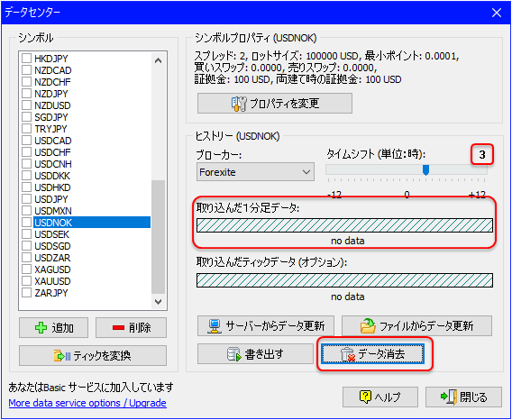The width and height of the screenshot is (512, 420).
Task: Check the NZDUSD checkbox
Action: point(26,105)
